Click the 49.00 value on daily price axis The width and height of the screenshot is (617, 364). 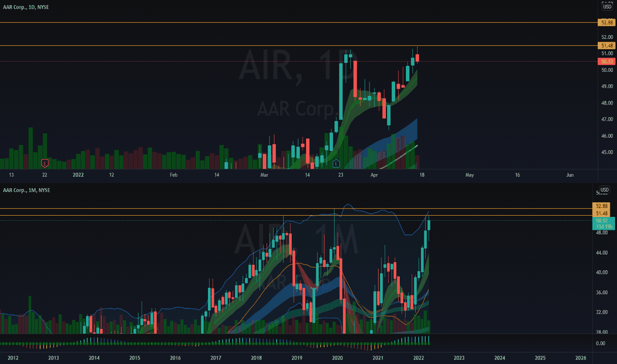pos(607,86)
